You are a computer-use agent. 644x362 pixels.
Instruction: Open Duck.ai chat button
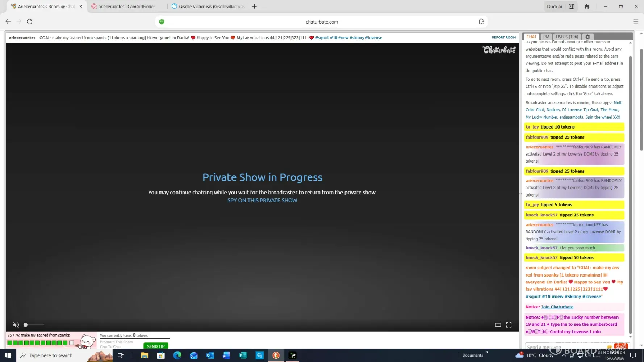[x=554, y=7]
